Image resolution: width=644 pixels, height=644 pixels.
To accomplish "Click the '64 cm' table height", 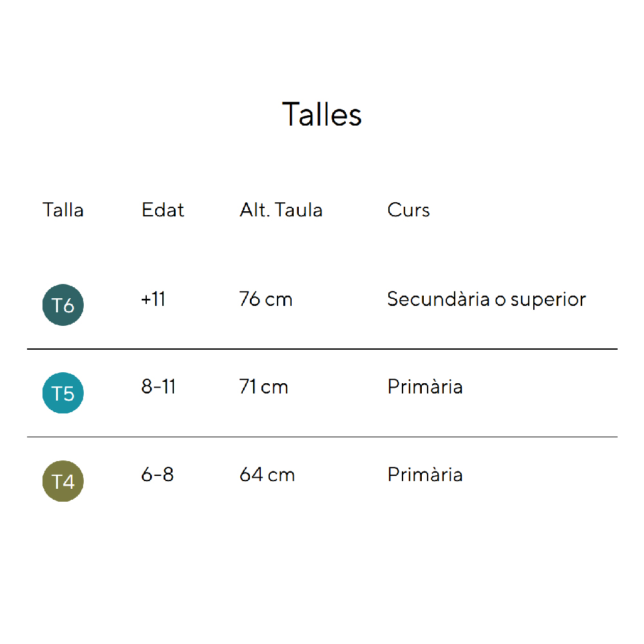I will point(267,475).
